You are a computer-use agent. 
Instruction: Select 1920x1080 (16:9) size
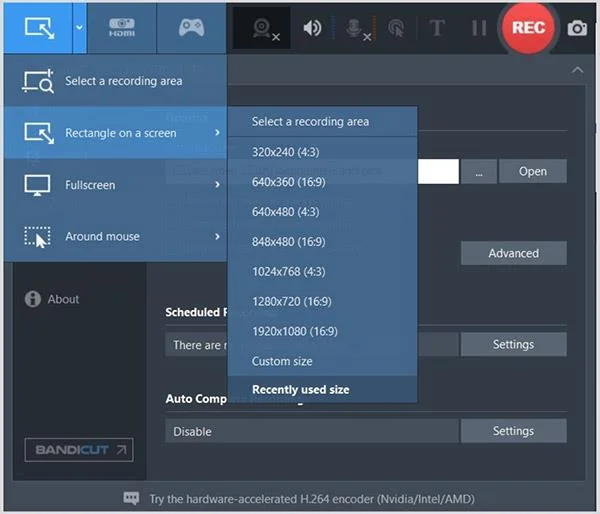pyautogui.click(x=322, y=331)
